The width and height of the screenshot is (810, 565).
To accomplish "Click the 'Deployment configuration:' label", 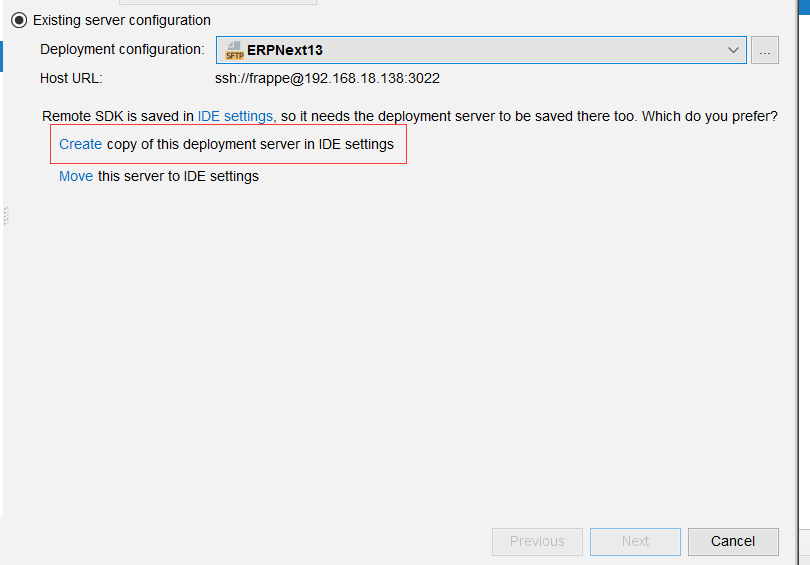I will pos(122,49).
